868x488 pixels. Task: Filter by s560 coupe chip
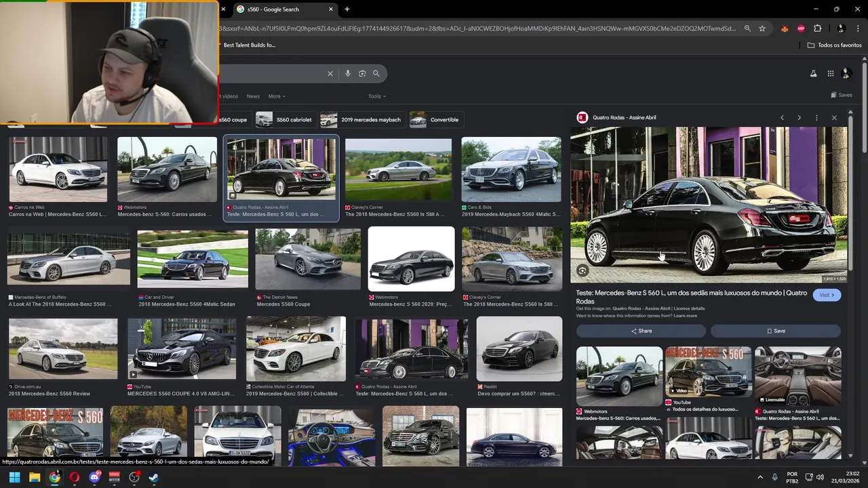point(233,119)
